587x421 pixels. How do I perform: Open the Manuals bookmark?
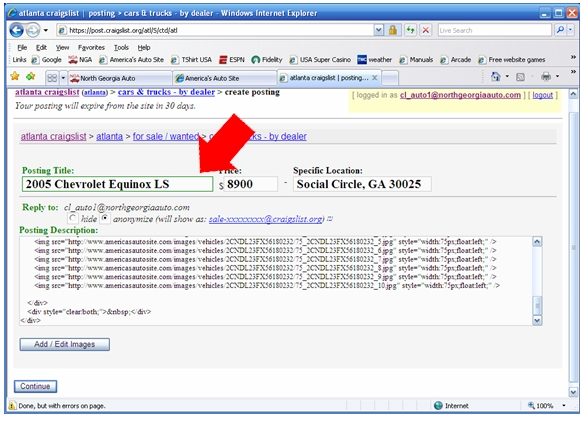(x=416, y=60)
